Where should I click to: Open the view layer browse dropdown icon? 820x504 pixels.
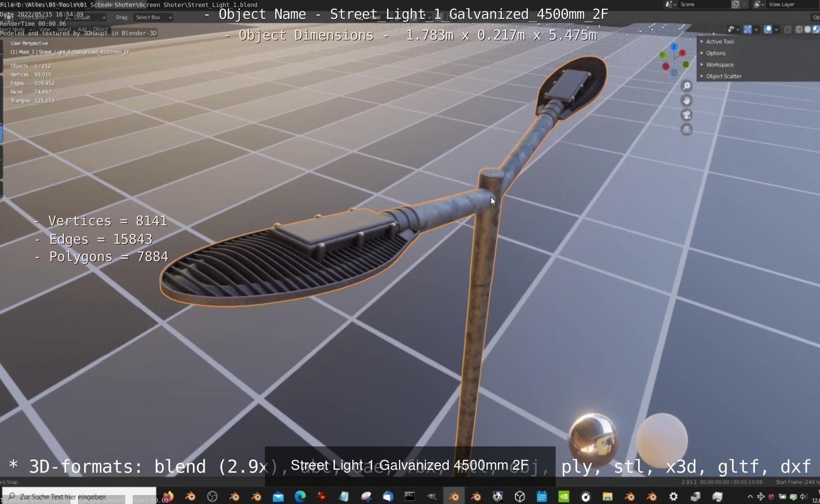[759, 4]
